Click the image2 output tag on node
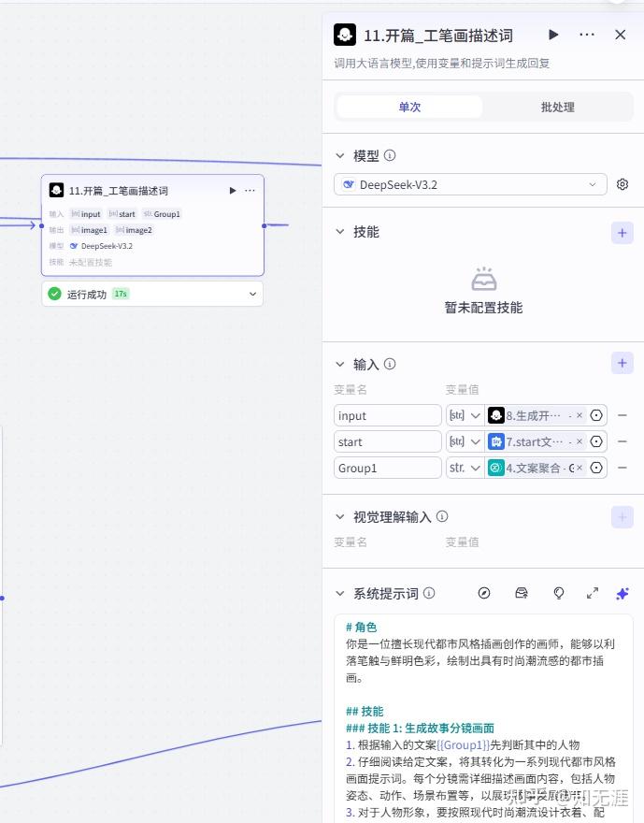This screenshot has width=644, height=823. 134,230
